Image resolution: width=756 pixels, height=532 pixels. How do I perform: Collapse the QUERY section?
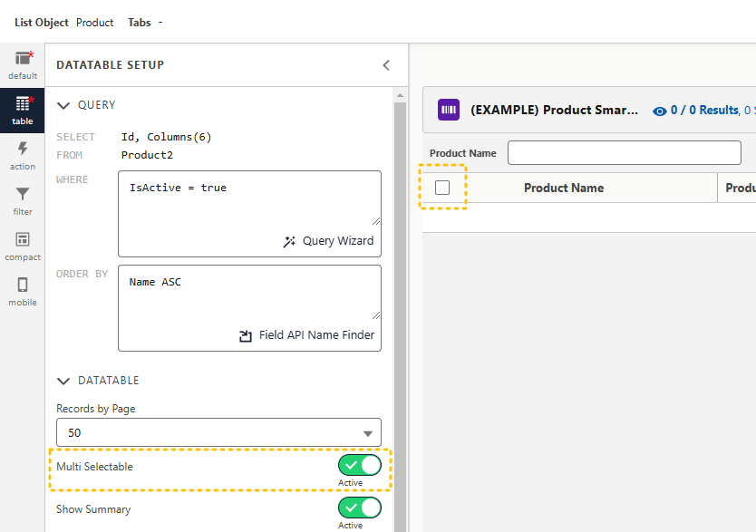click(63, 105)
